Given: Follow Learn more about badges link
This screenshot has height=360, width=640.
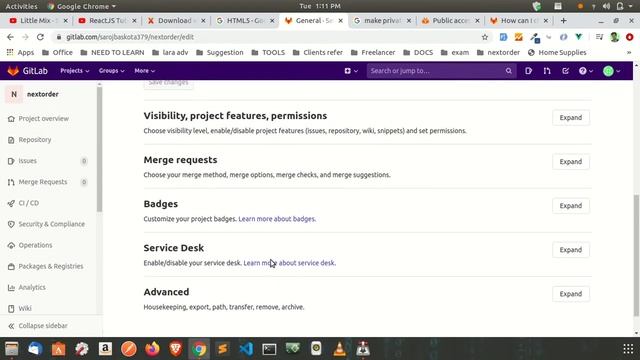Looking at the screenshot, I should coord(277,219).
